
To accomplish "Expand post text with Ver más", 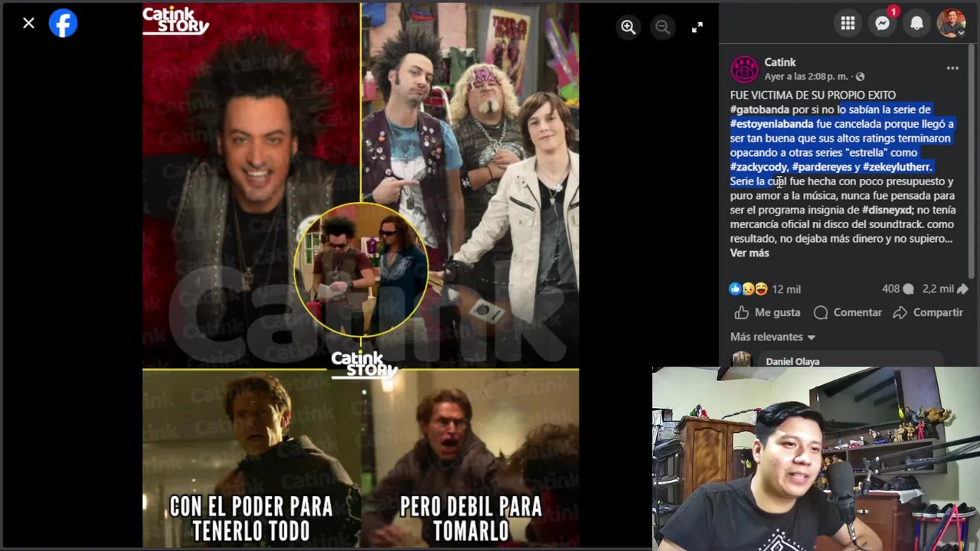I will pyautogui.click(x=750, y=253).
